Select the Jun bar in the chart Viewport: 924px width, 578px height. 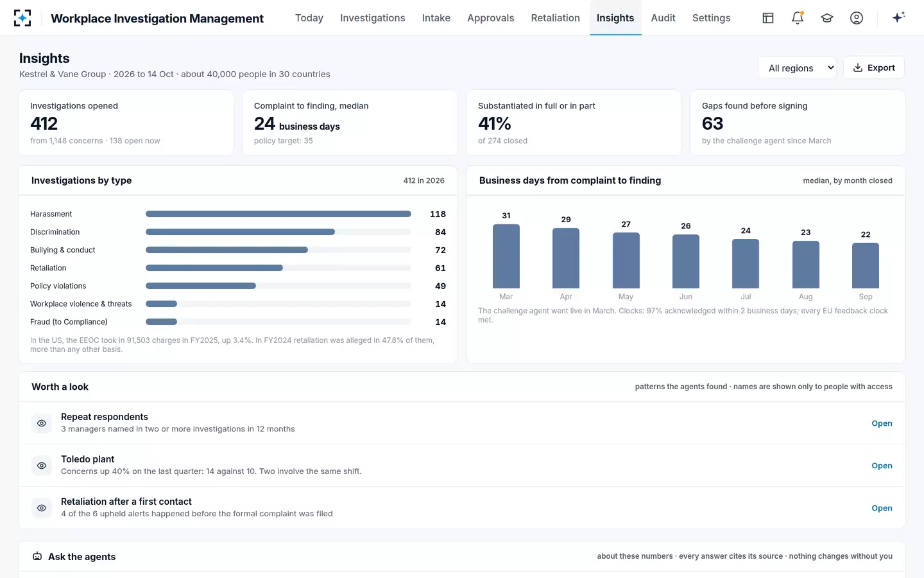tap(686, 261)
